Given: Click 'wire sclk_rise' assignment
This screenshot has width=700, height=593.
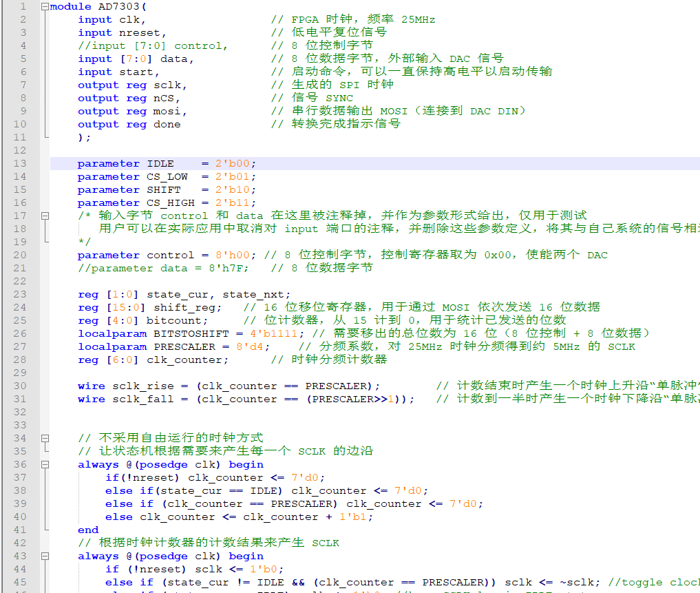Looking at the screenshot, I should [229, 386].
